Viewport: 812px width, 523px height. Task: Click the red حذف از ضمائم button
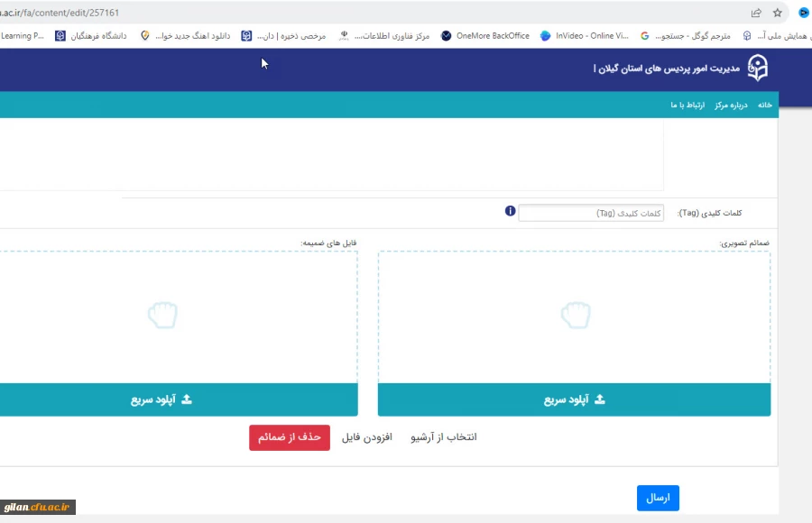[289, 437]
